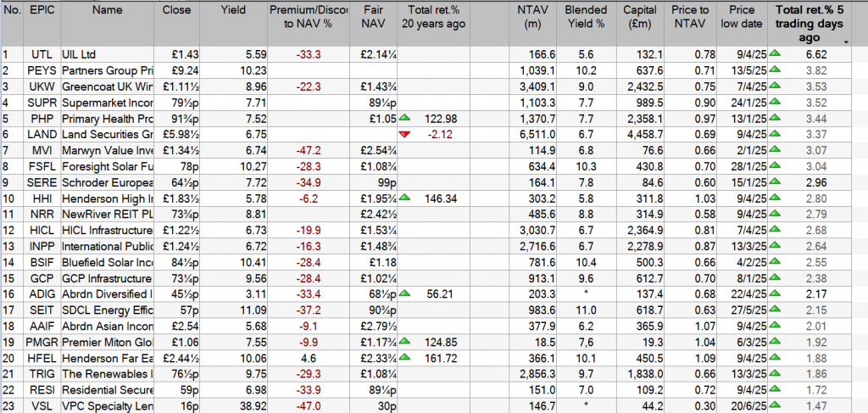Click the Price to NTAV column header
Image resolution: width=868 pixels, height=413 pixels.
(x=690, y=17)
